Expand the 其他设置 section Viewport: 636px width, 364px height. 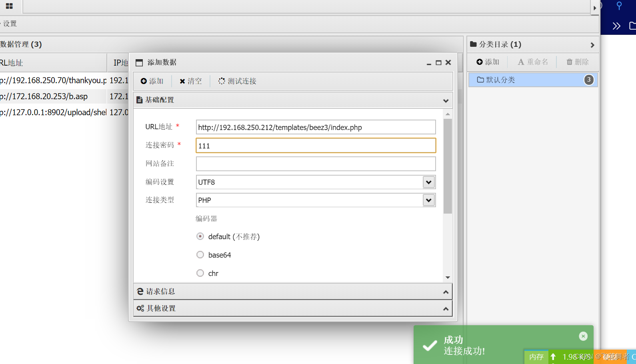pyautogui.click(x=446, y=309)
